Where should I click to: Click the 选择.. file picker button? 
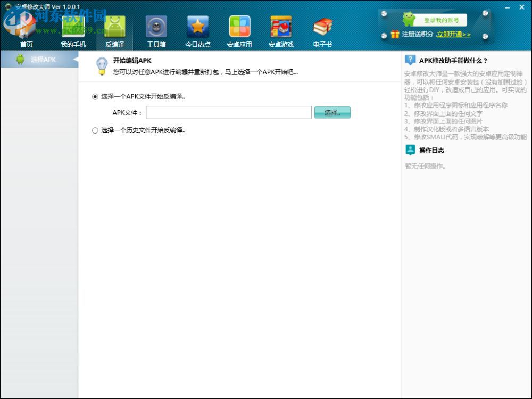tap(332, 112)
